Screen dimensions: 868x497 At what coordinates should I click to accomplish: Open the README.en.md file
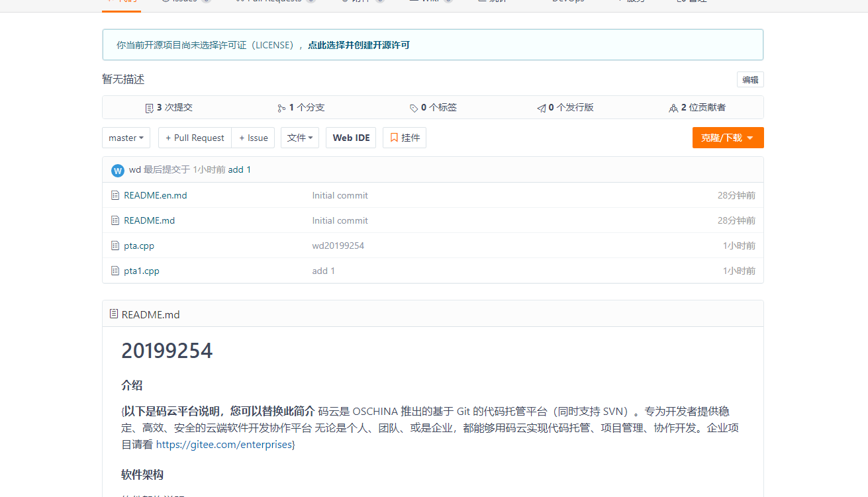[156, 195]
